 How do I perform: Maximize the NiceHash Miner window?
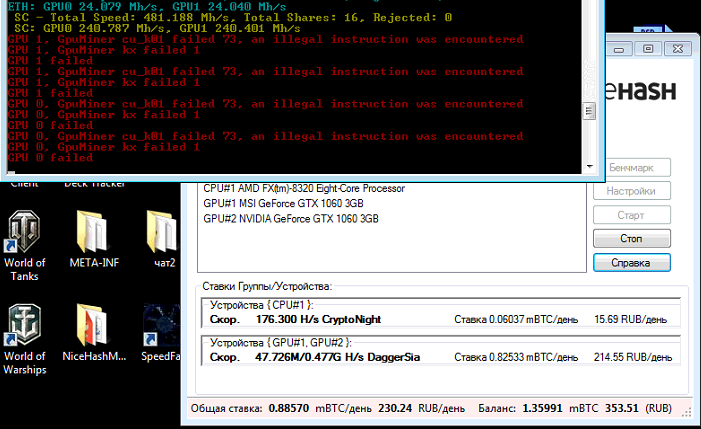[x=648, y=49]
